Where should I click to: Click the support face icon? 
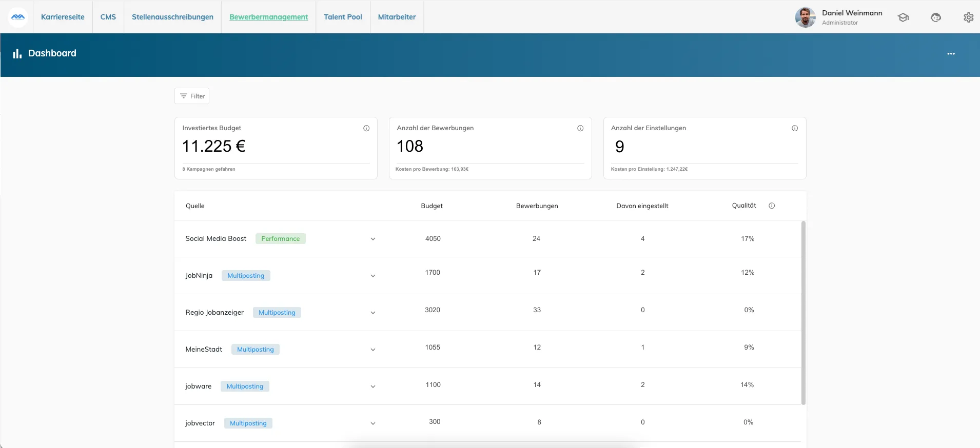936,17
